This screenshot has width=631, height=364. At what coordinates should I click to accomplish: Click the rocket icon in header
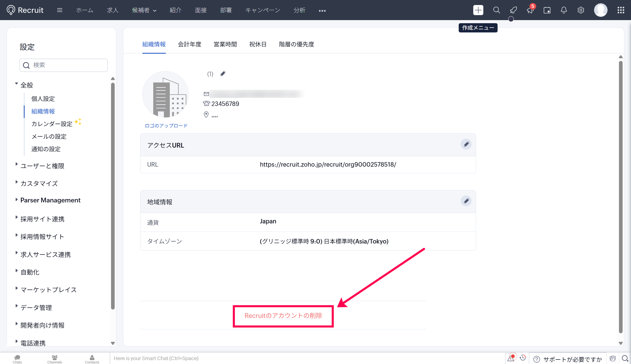[x=513, y=10]
